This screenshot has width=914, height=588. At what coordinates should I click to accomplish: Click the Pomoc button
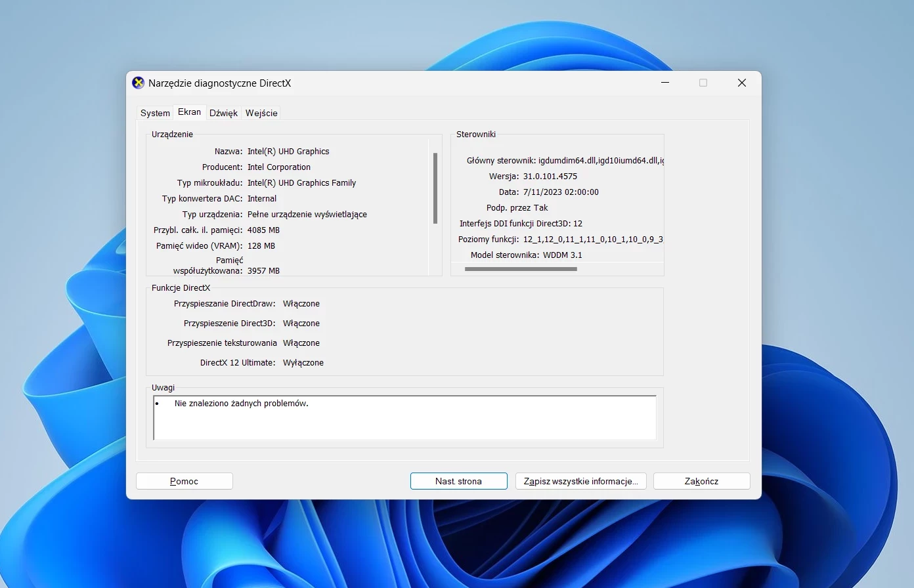point(185,481)
